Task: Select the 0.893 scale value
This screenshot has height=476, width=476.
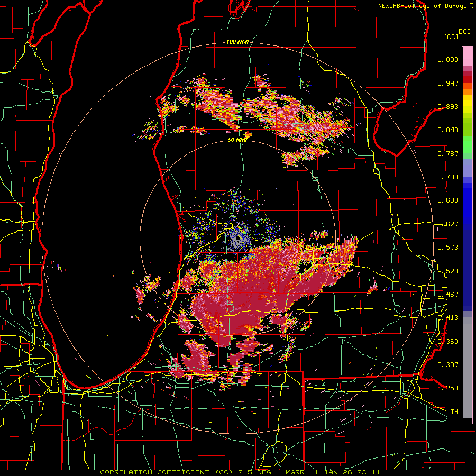Action: pos(448,106)
